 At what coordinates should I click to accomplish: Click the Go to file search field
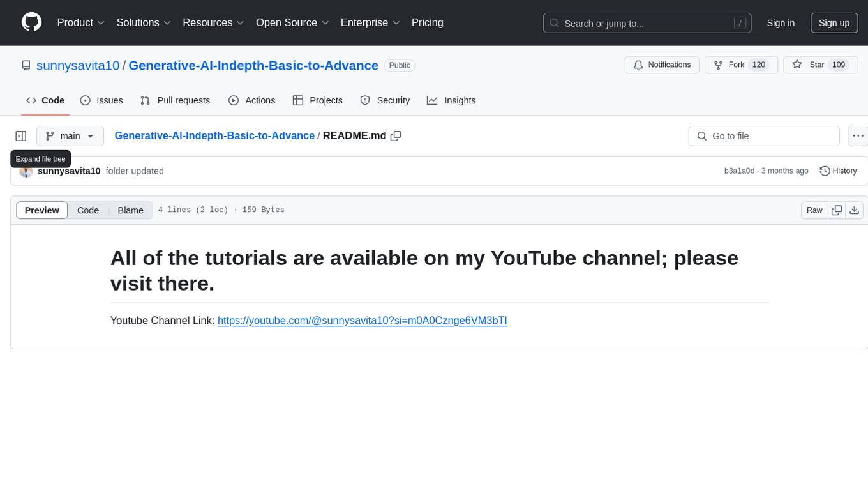(764, 136)
